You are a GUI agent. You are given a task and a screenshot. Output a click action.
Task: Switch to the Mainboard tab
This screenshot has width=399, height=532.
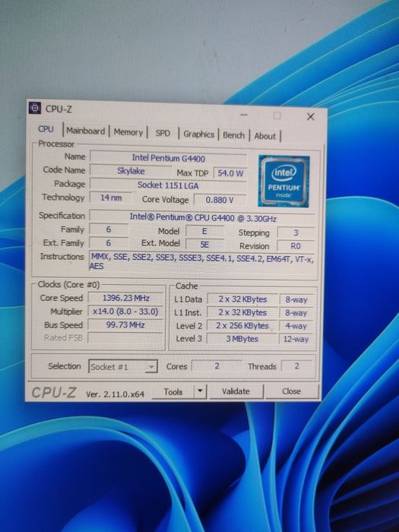pos(85,131)
